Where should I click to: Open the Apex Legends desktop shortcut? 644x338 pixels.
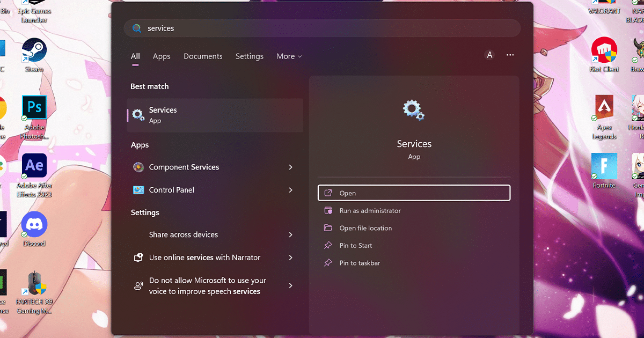[604, 108]
